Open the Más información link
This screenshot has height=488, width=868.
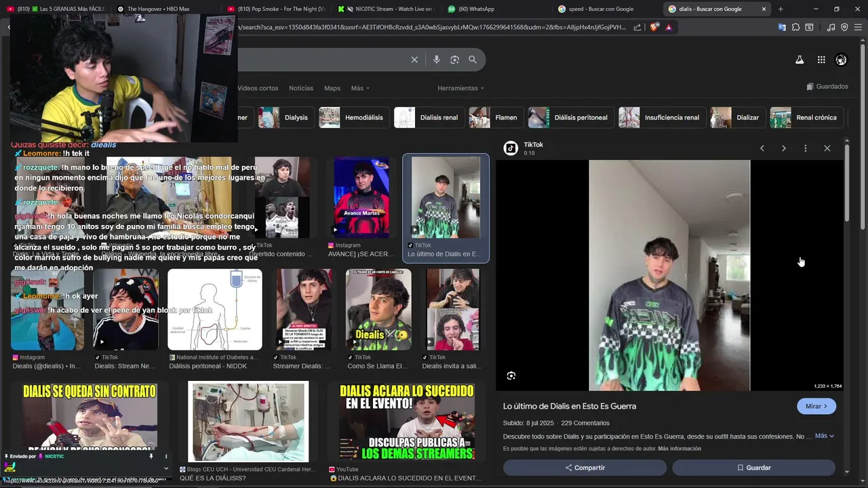point(679,449)
